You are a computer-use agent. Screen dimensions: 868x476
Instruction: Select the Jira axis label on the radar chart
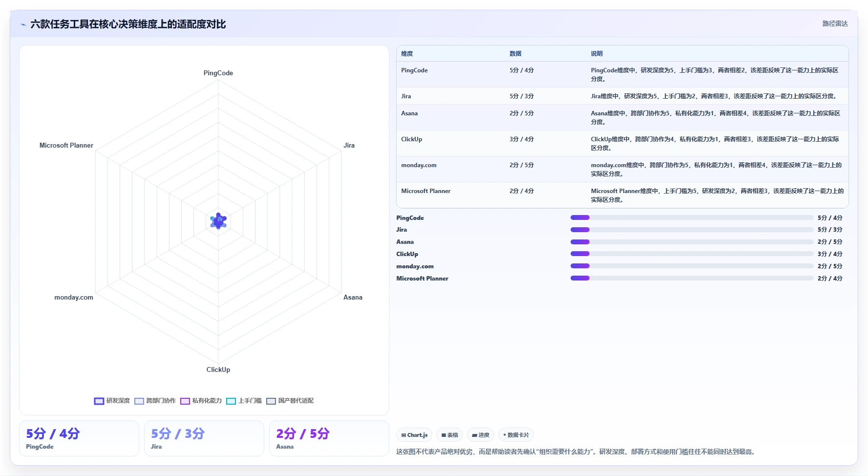pos(349,145)
